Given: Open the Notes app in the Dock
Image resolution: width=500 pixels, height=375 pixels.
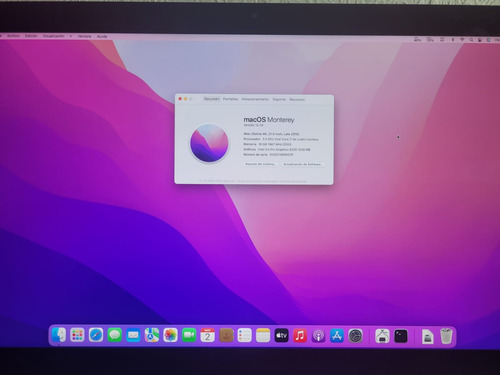Looking at the screenshot, I should click(263, 336).
